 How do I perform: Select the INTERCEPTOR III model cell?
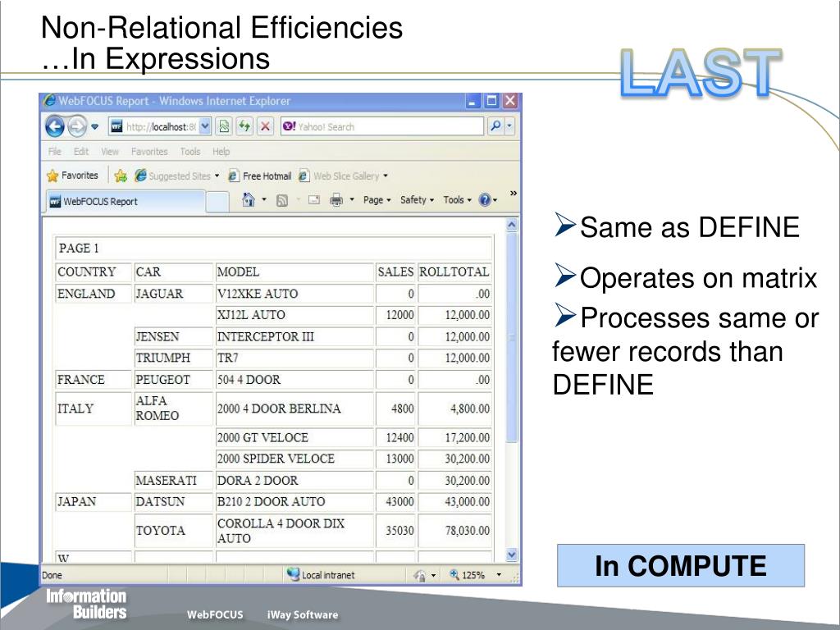[x=294, y=336]
